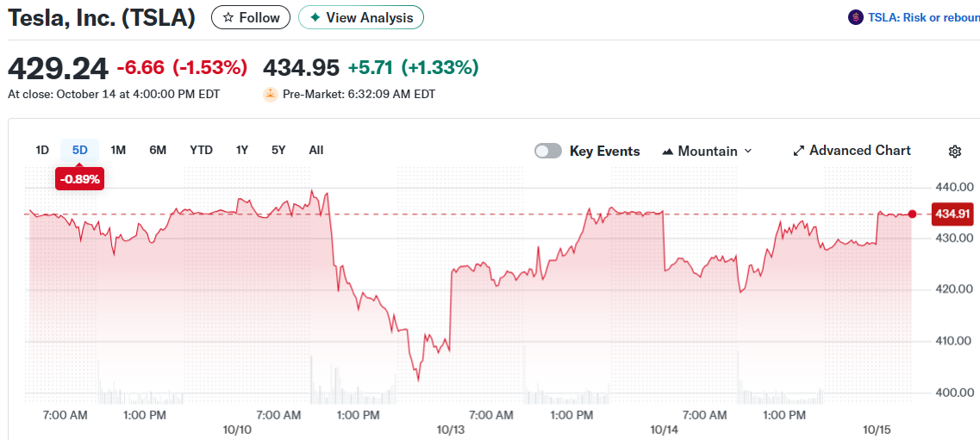Open the TSLA: Risk or rebound link

923,17
